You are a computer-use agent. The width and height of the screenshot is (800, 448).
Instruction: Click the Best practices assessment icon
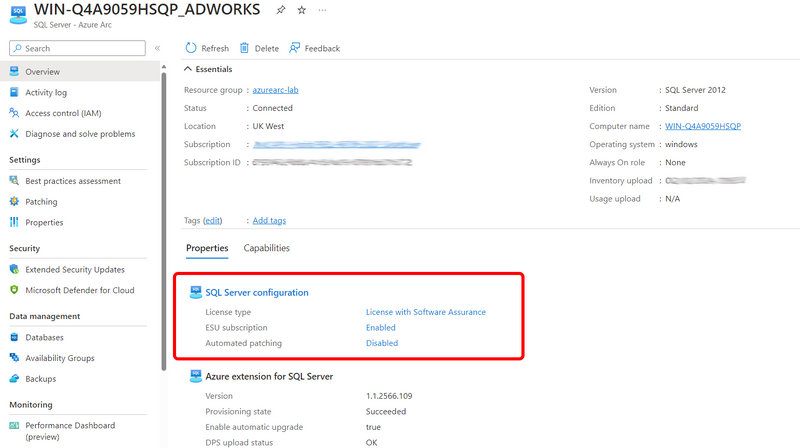(14, 181)
